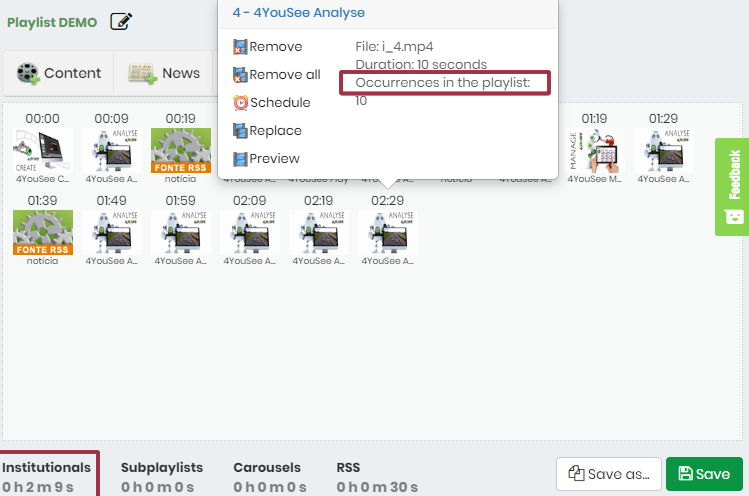Click the Remove all film-strip icon
This screenshot has height=496, width=749.
point(240,75)
